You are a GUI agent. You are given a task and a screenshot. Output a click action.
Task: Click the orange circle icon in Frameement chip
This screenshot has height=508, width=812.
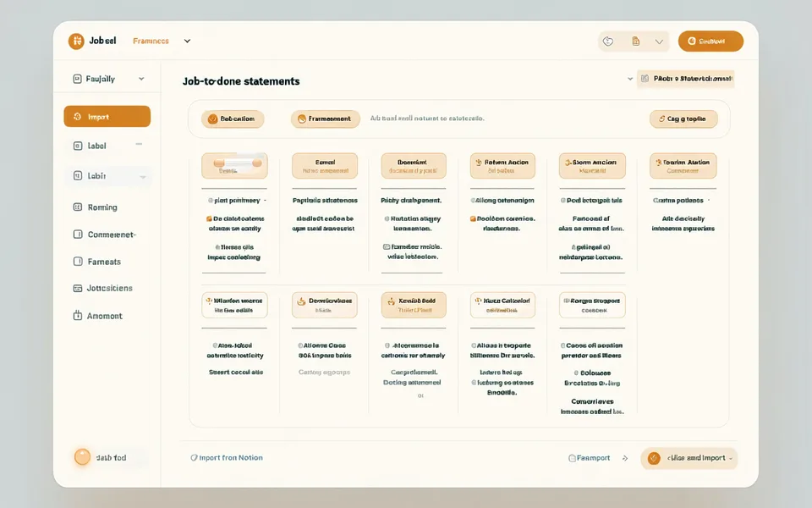[x=302, y=119]
